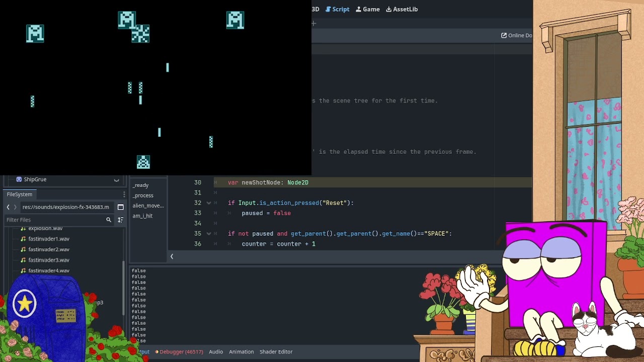
Task: Toggle FileSystem split mode icon
Action: (121, 207)
